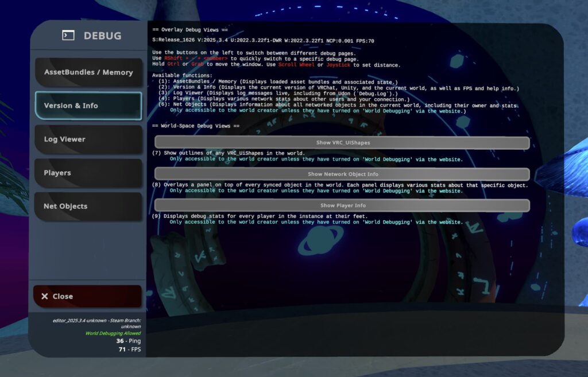Go to the Net Objects page

[88, 206]
